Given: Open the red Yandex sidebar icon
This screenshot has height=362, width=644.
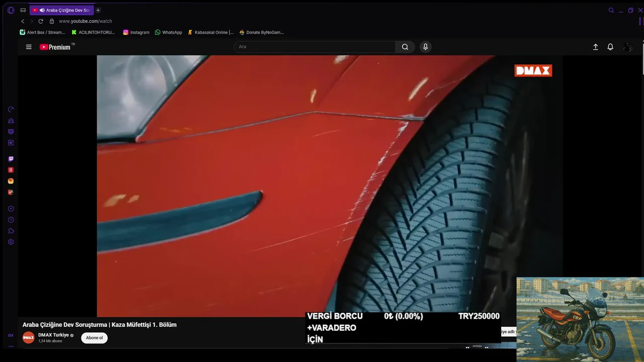Looking at the screenshot, I should (x=11, y=170).
